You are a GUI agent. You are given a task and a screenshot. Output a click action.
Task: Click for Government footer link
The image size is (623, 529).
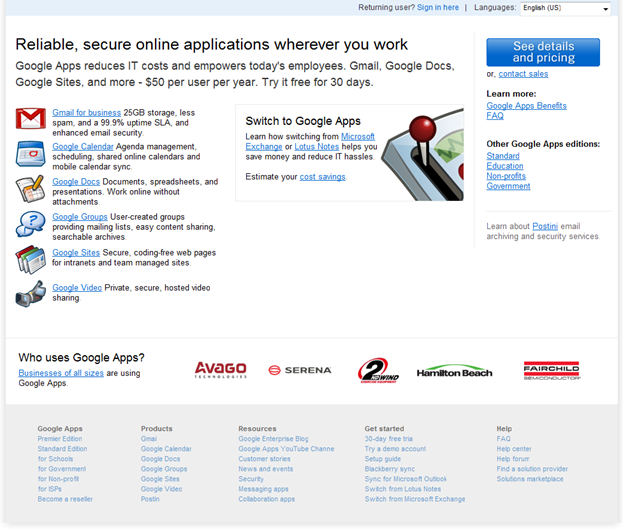tap(62, 469)
